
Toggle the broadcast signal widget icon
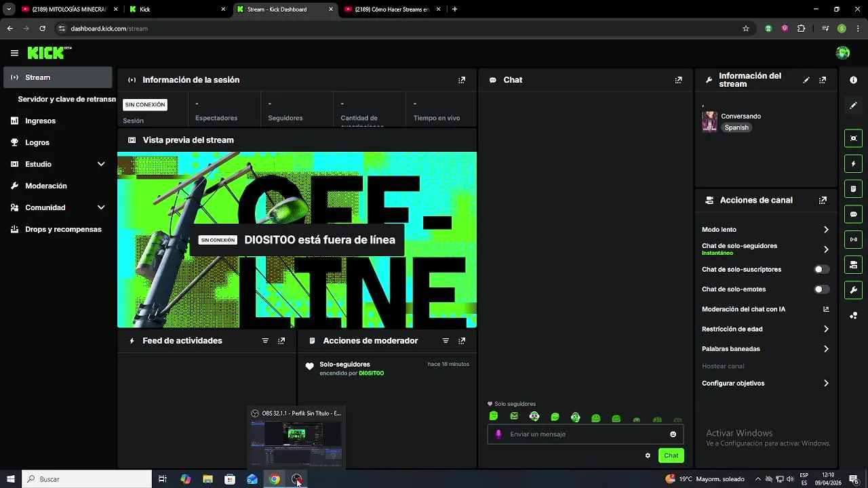(854, 239)
